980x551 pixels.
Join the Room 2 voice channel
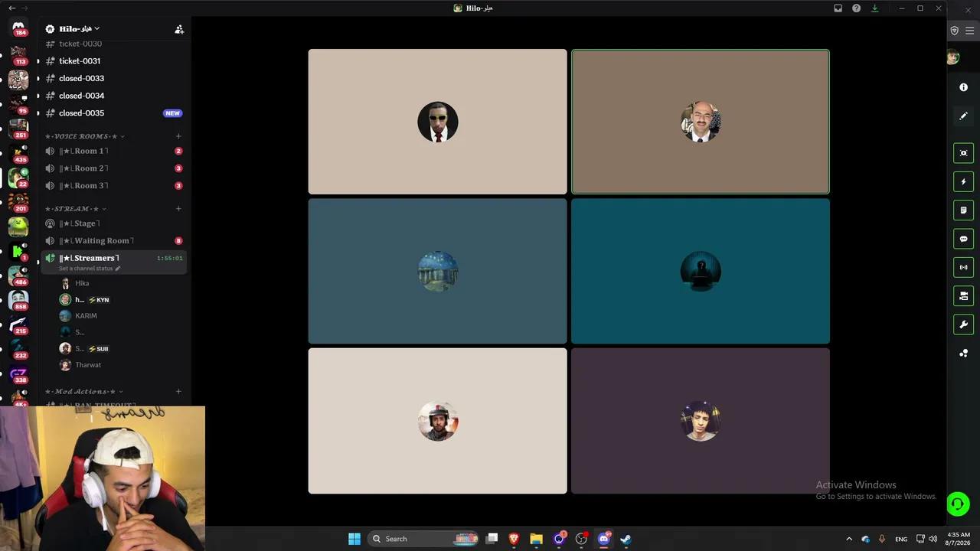[114, 168]
